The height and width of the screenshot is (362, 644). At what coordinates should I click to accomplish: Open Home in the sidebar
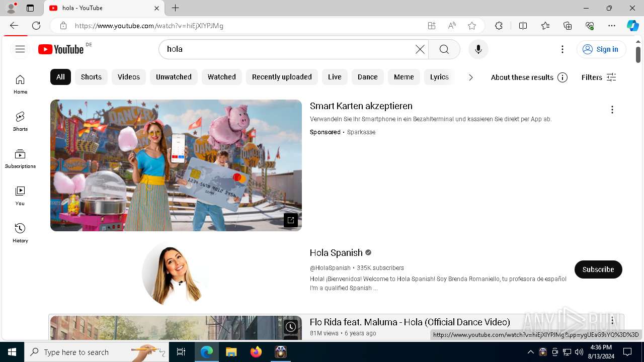[20, 84]
